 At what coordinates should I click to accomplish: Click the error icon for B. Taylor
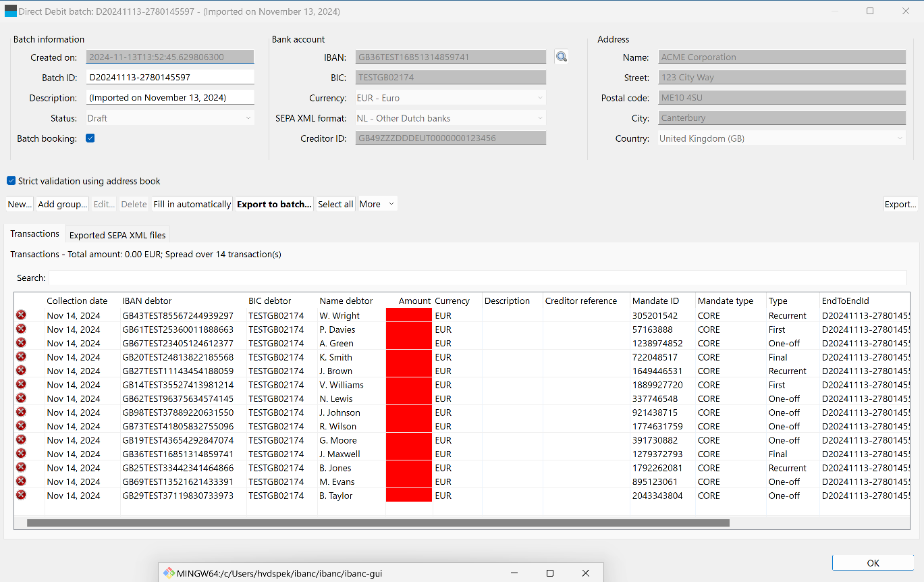21,495
